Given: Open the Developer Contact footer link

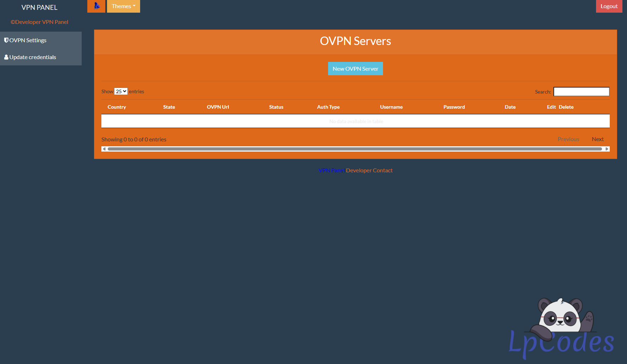Looking at the screenshot, I should click(369, 171).
